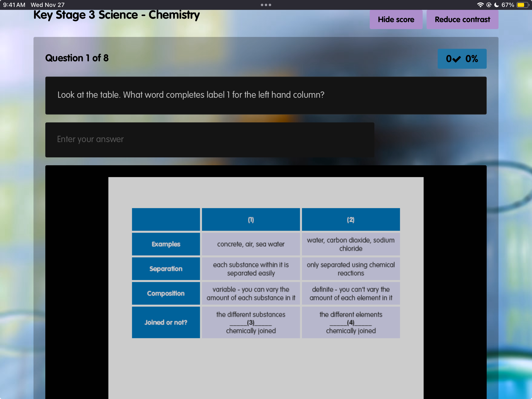The width and height of the screenshot is (532, 399).
Task: Tap the battery icon
Action: (x=523, y=5)
